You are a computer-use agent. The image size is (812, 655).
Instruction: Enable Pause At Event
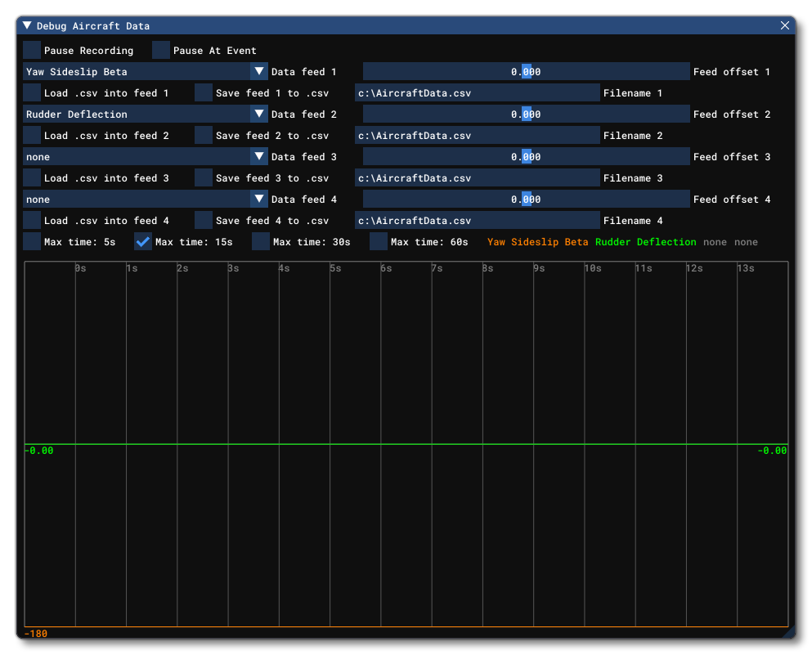point(159,50)
